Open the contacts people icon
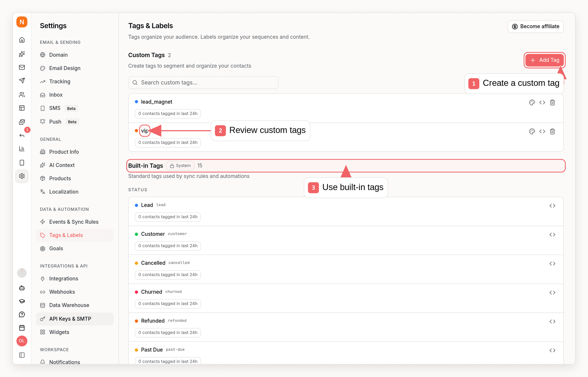 tap(22, 94)
